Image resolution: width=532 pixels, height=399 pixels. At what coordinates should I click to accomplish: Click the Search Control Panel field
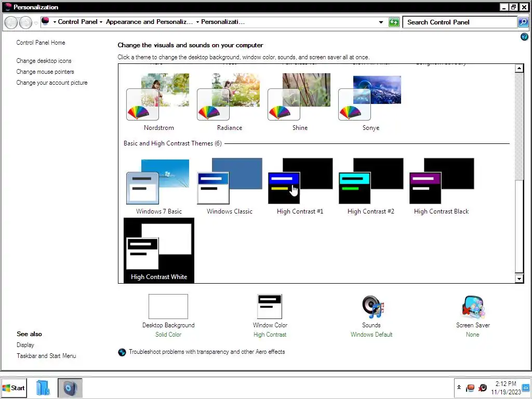click(460, 22)
